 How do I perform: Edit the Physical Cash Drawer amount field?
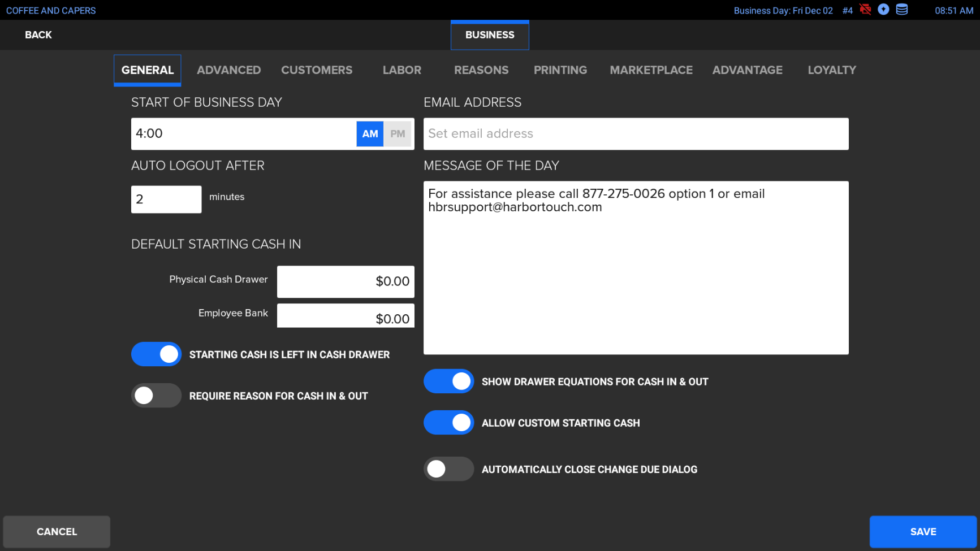tap(346, 281)
